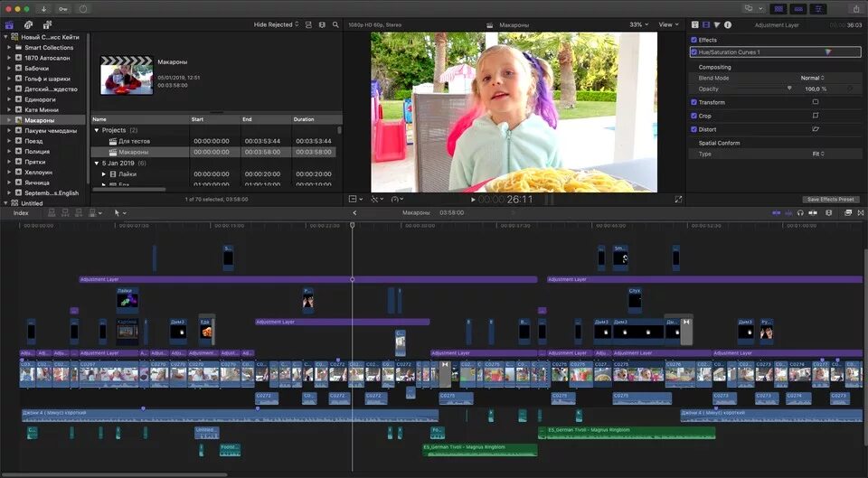This screenshot has height=478, width=868.
Task: Open Effects browser icon in timeline bar
Action: tap(847, 213)
